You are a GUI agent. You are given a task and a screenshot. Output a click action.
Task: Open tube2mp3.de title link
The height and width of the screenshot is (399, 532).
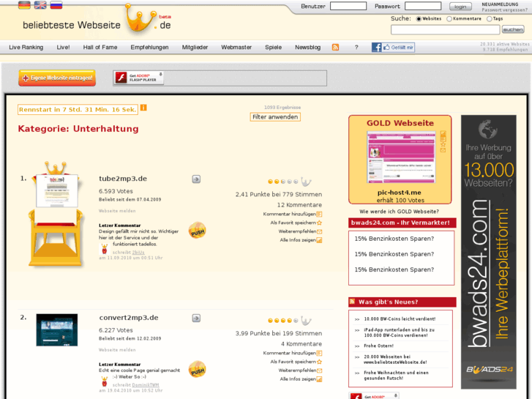pyautogui.click(x=123, y=179)
